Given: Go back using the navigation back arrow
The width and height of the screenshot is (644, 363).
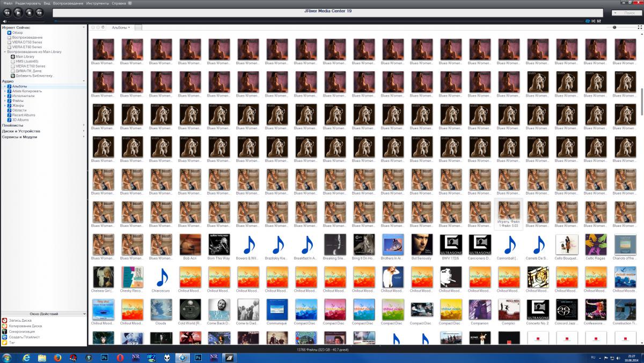Looking at the screenshot, I should pos(93,27).
